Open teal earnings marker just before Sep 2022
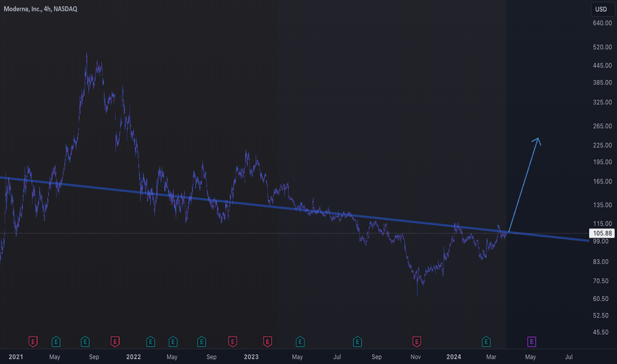617x364 pixels. coord(201,341)
